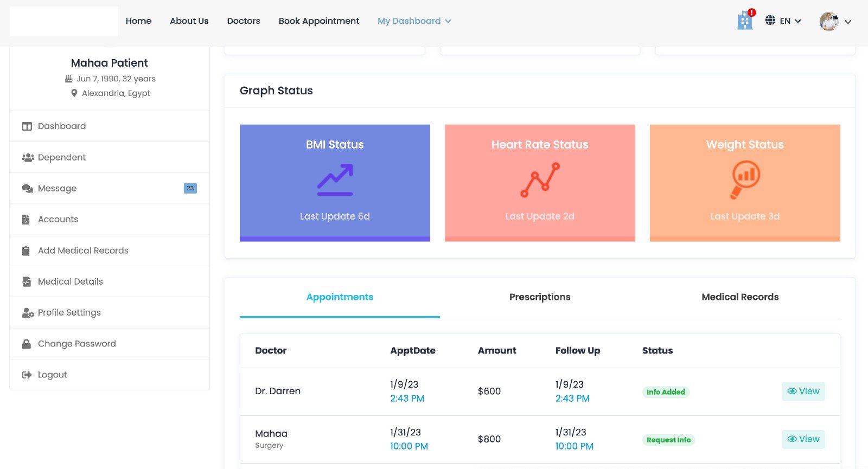The height and width of the screenshot is (469, 868).
Task: Click the Dependent people icon
Action: [28, 157]
